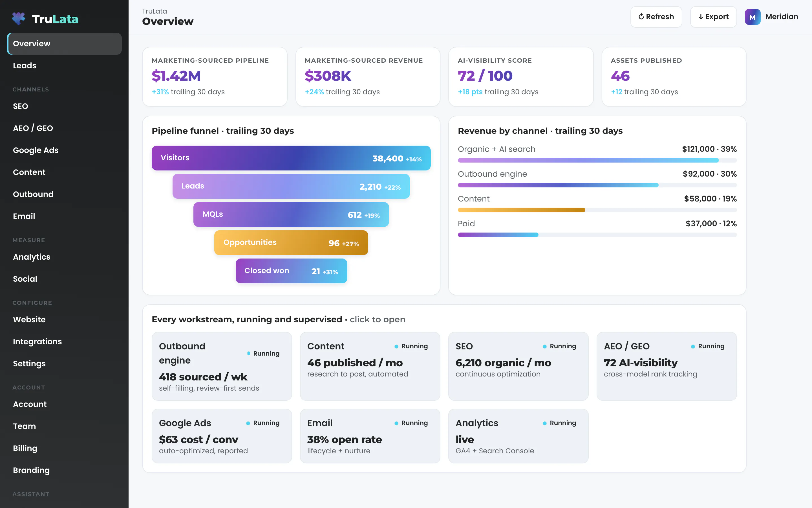This screenshot has width=812, height=508.
Task: Open Analytics in the sidebar
Action: tap(64, 257)
